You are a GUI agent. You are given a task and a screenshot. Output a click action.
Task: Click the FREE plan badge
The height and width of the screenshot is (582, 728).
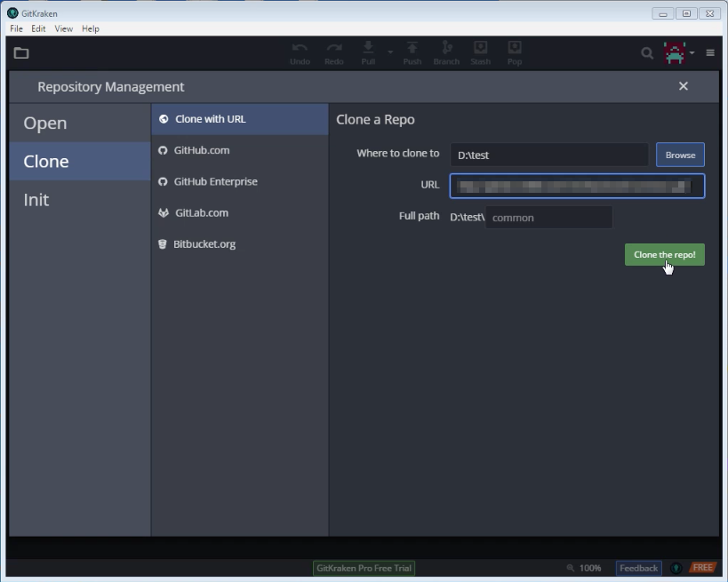[x=702, y=568]
